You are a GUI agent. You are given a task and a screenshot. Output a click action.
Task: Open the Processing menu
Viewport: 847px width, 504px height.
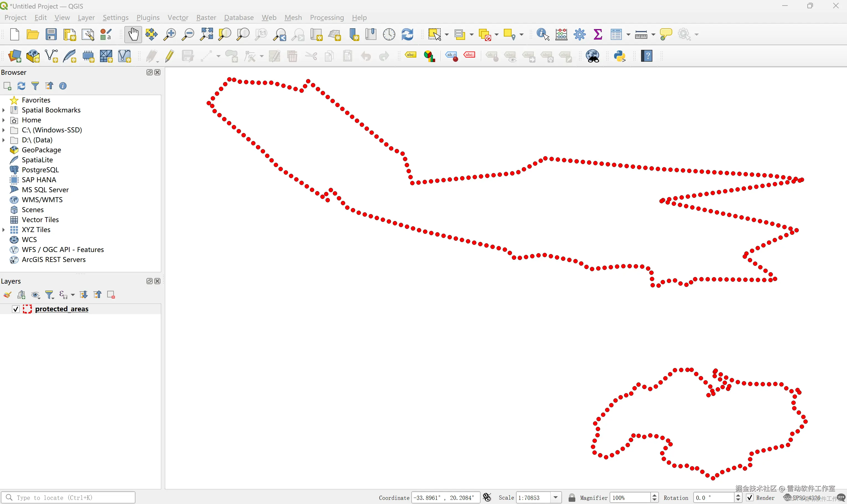point(326,18)
